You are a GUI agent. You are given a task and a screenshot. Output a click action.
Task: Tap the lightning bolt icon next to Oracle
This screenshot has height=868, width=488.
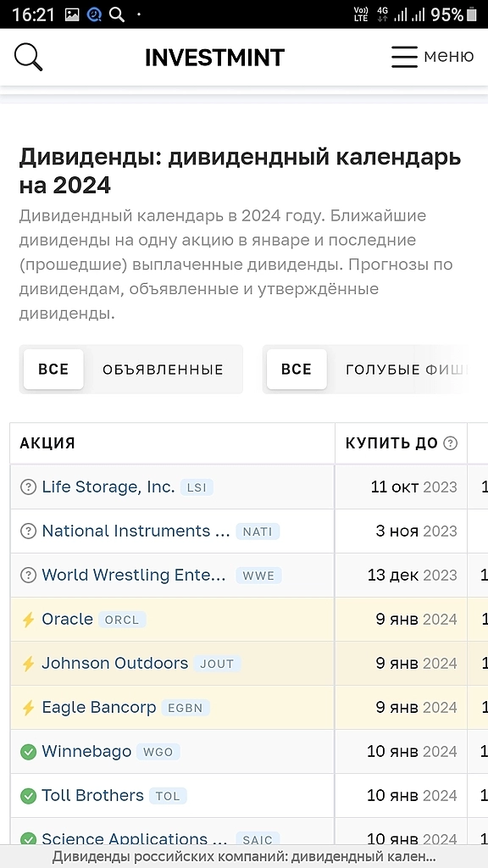(29, 619)
